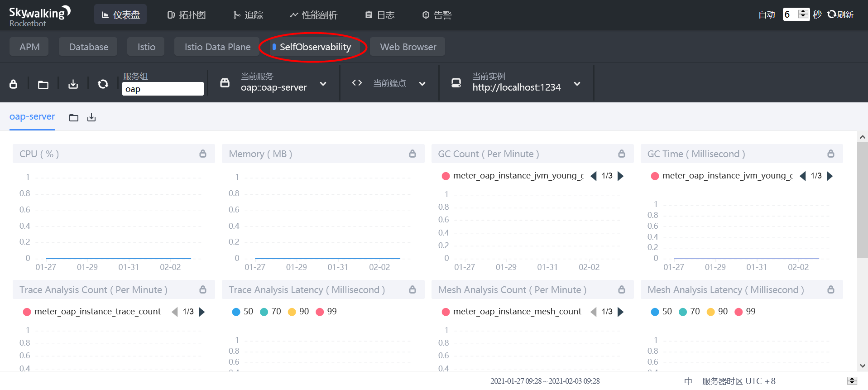Go to previous legend page in Mesh Analysis Count
Viewport: 868px width, 390px height.
click(x=594, y=312)
